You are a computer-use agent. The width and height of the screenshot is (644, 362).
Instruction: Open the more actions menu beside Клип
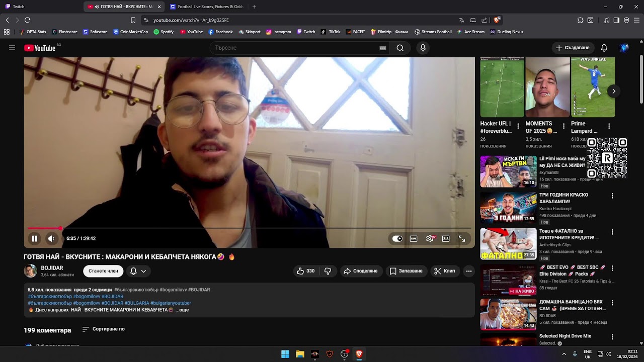469,271
